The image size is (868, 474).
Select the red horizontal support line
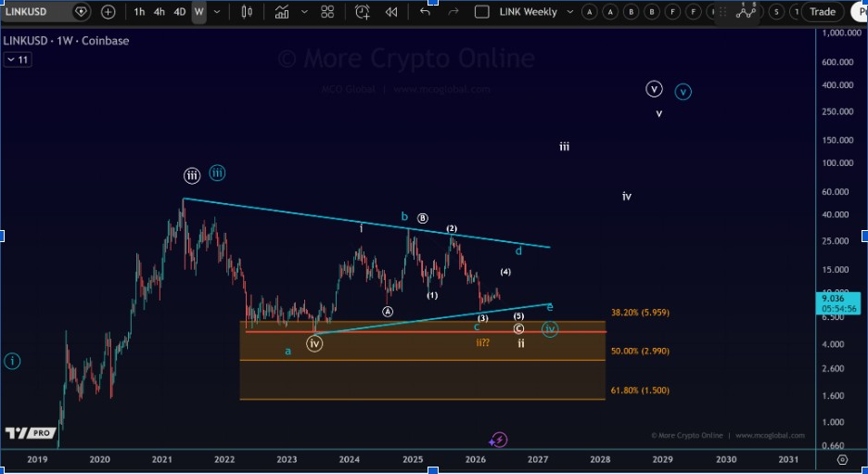tap(426, 331)
